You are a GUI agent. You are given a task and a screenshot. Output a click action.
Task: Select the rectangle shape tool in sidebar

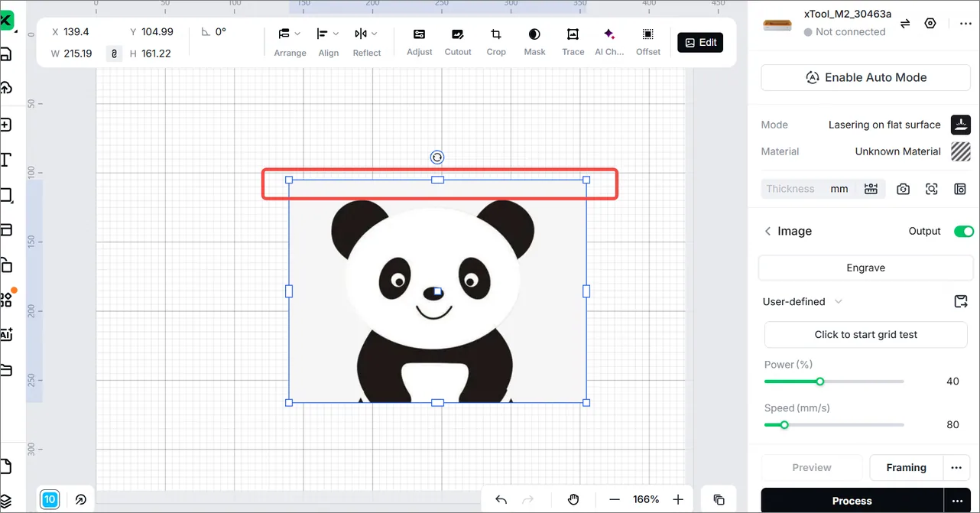(6, 195)
